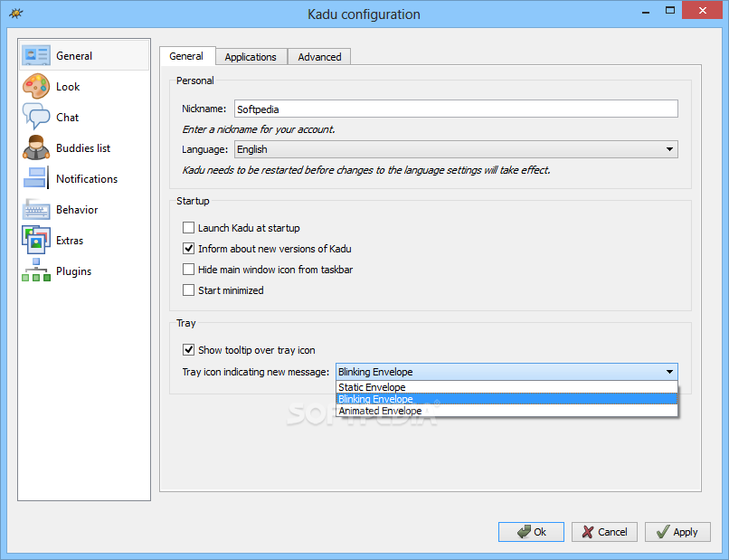Open the Notifications label
The width and height of the screenshot is (729, 560).
(87, 179)
